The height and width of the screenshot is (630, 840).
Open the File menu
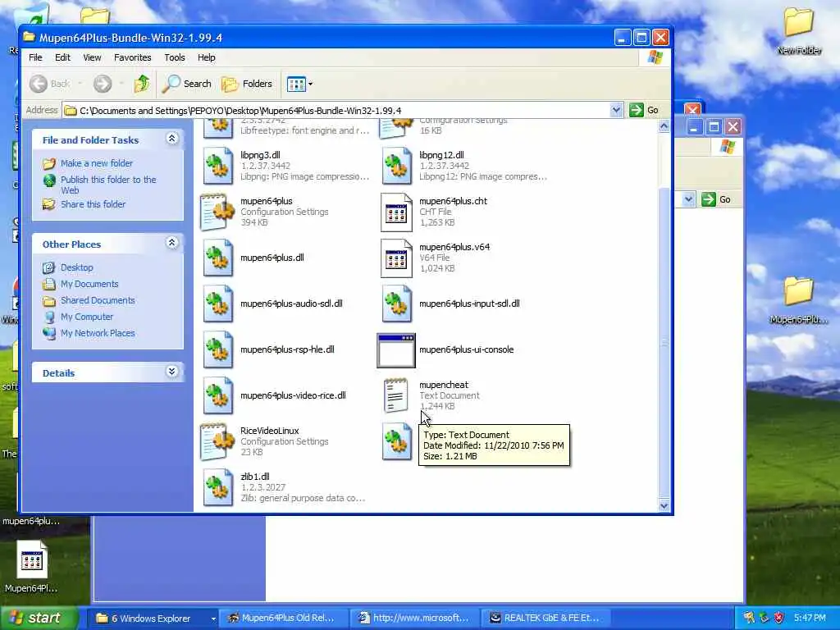click(35, 57)
